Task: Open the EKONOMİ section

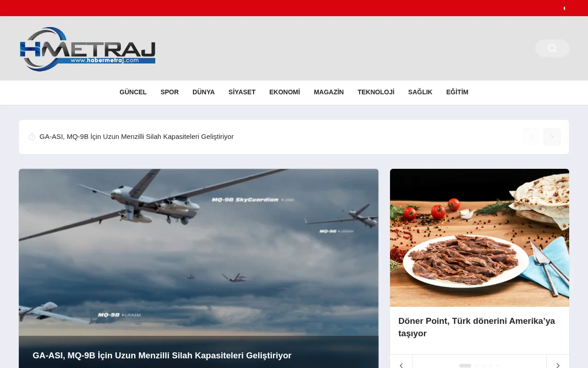Action: (284, 92)
